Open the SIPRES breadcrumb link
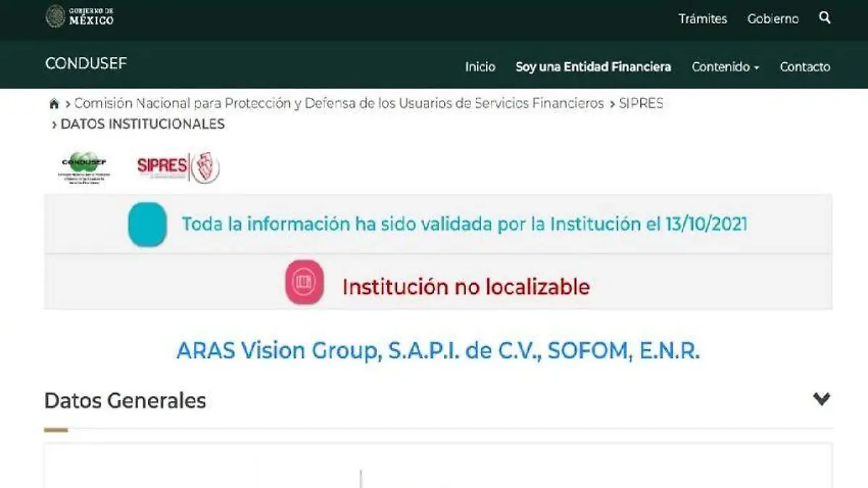868x488 pixels. (641, 104)
